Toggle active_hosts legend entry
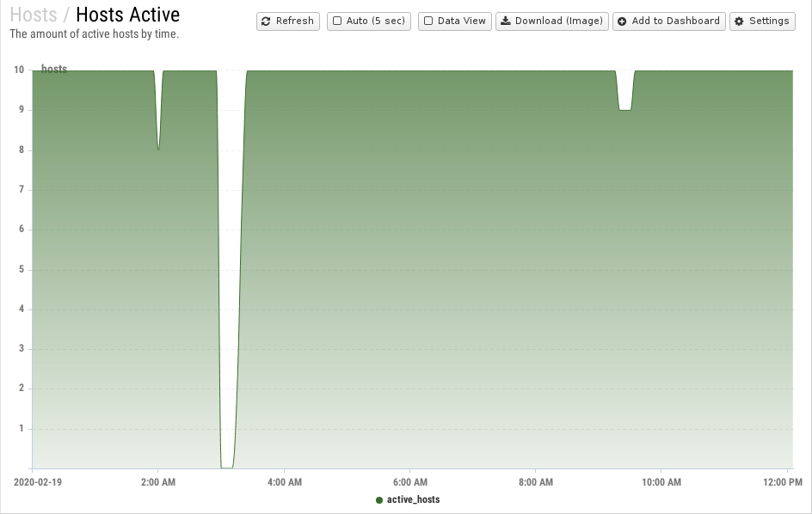Image resolution: width=812 pixels, height=514 pixels. tap(408, 499)
